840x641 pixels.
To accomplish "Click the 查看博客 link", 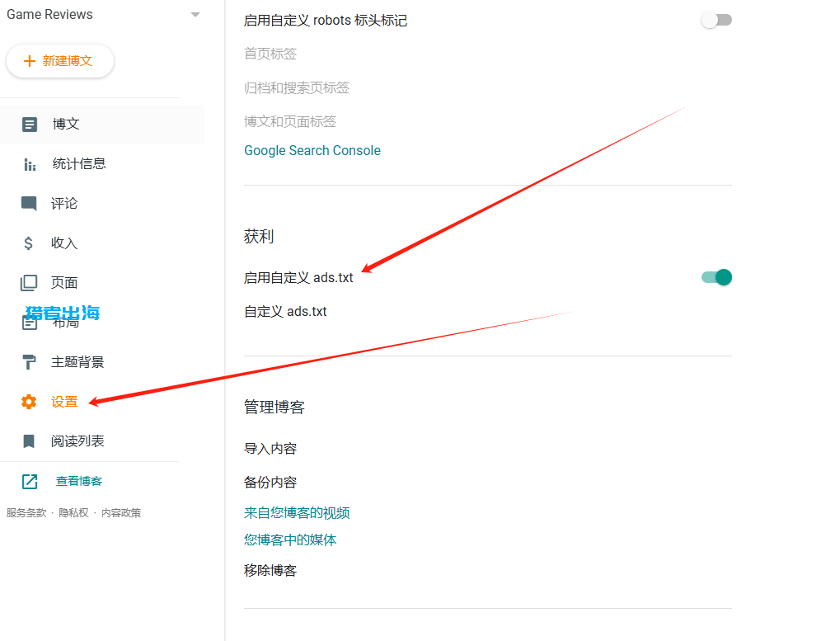I will [x=79, y=481].
